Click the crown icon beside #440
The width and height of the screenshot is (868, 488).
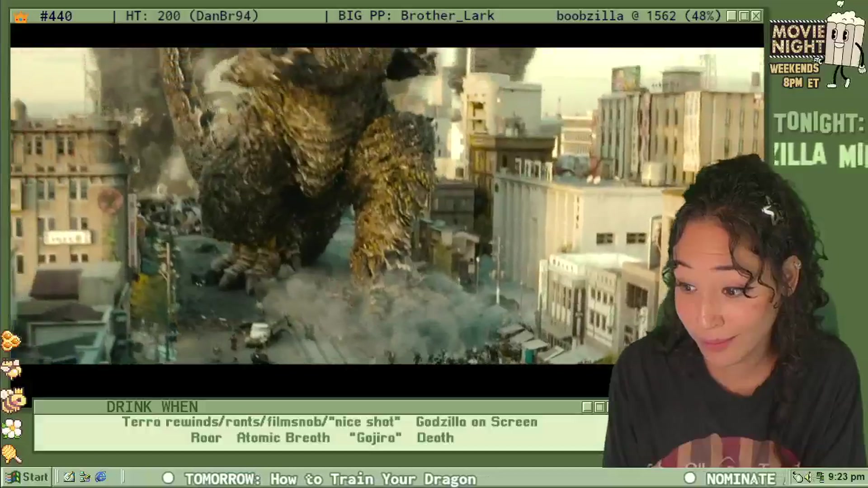(21, 17)
